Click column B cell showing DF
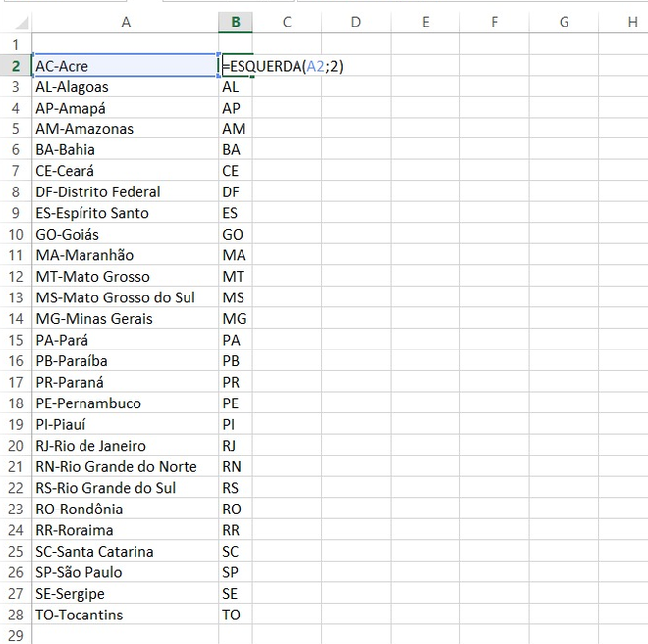Image resolution: width=648 pixels, height=644 pixels. 236,191
